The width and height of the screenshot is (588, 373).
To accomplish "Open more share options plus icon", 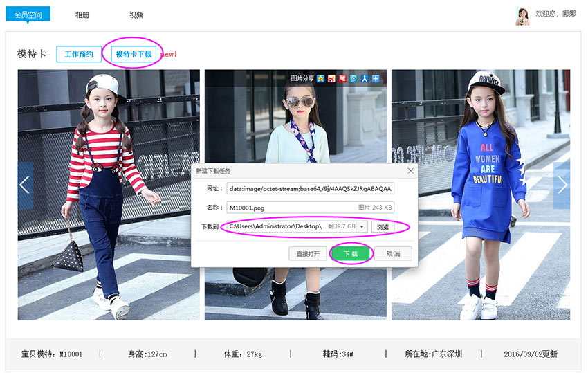I will click(x=376, y=79).
